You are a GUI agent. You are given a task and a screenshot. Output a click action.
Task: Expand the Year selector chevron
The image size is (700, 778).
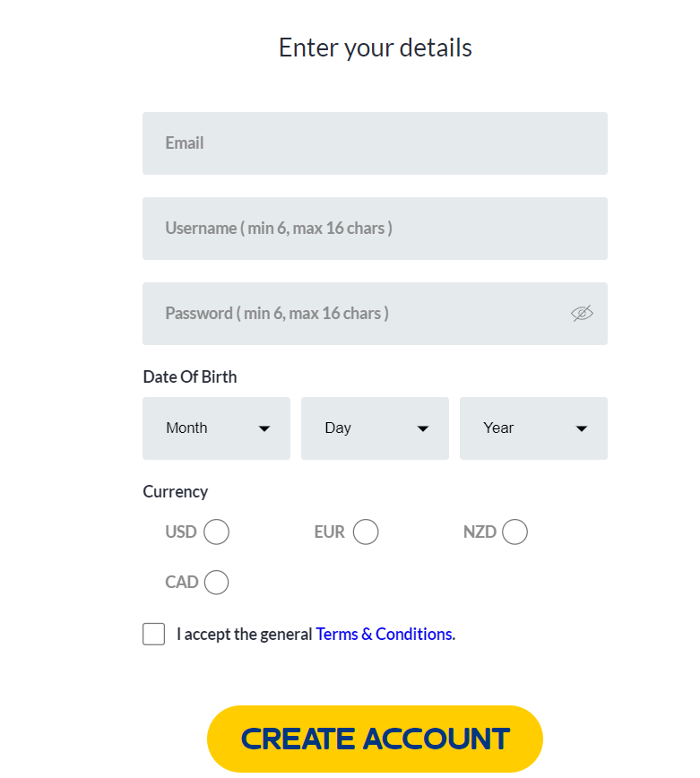coord(582,428)
